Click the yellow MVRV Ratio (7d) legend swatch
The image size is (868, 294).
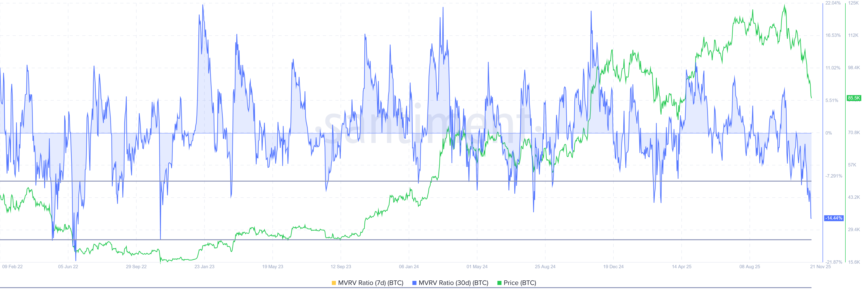tap(334, 283)
